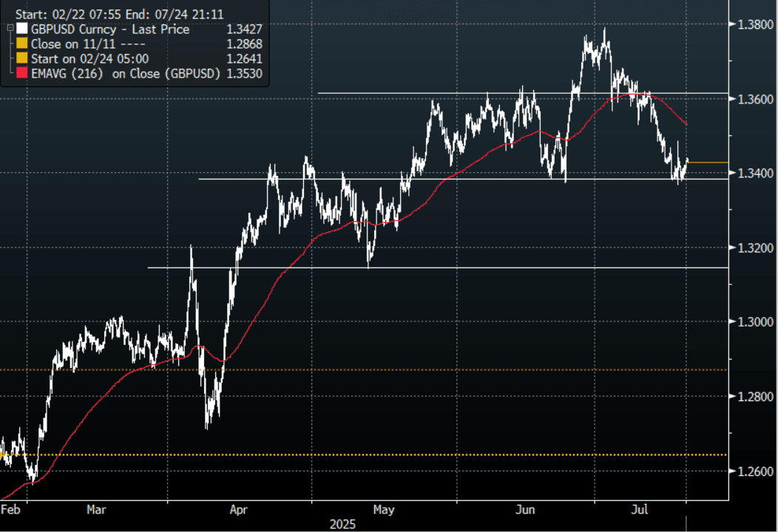Select Start on 02/24 05:00 legend entry
778x532 pixels.
pos(90,59)
